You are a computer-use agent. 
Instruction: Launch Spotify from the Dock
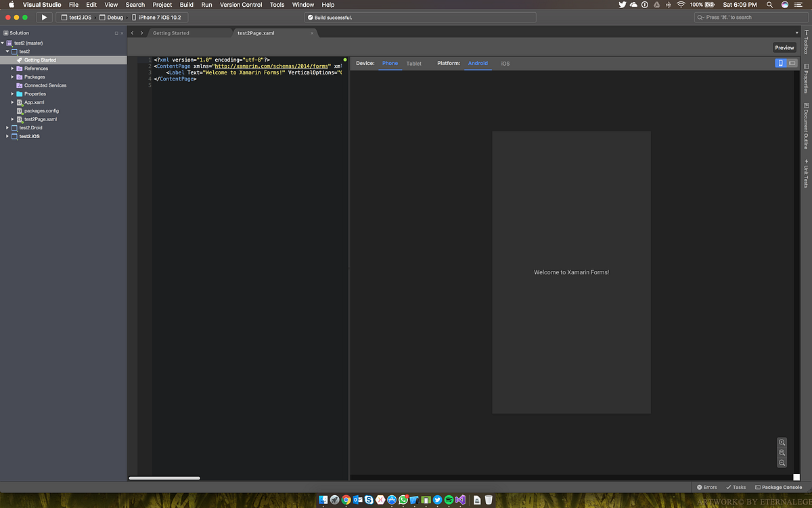448,500
